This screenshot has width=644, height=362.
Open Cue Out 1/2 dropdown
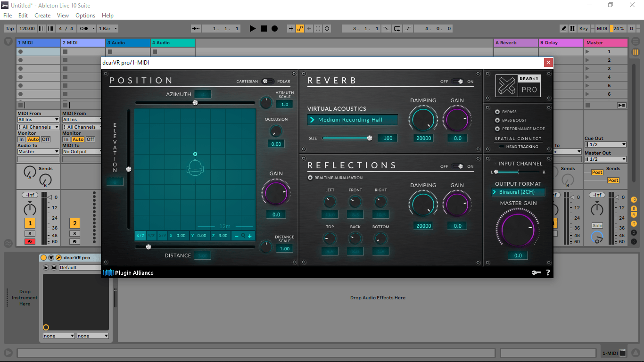(605, 145)
